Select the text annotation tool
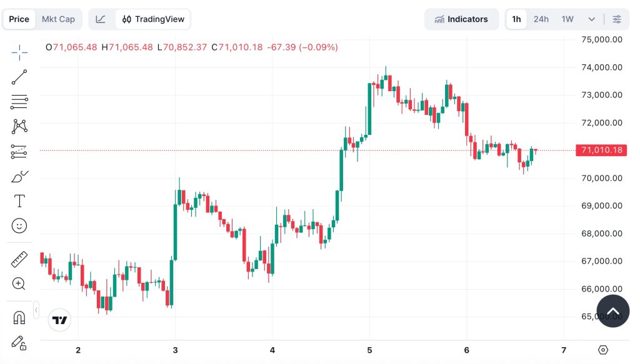Viewport: 640px width, 364px height. (19, 200)
